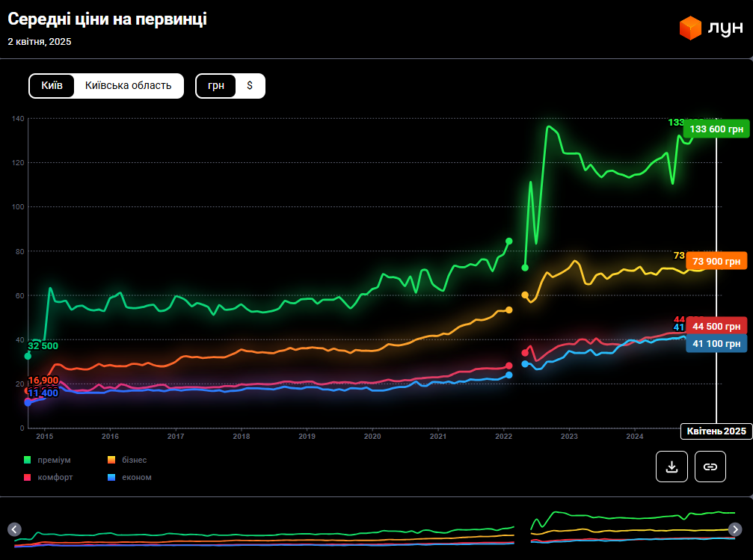Viewport: 753px width, 560px height.
Task: Copy the chart link via chain icon
Action: coord(710,467)
